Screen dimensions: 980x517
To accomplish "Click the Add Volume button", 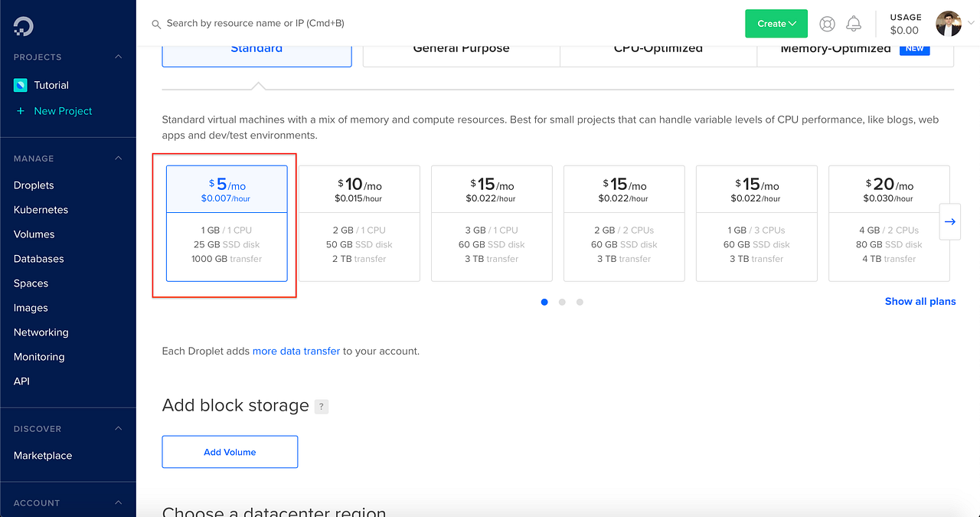I will tap(229, 452).
